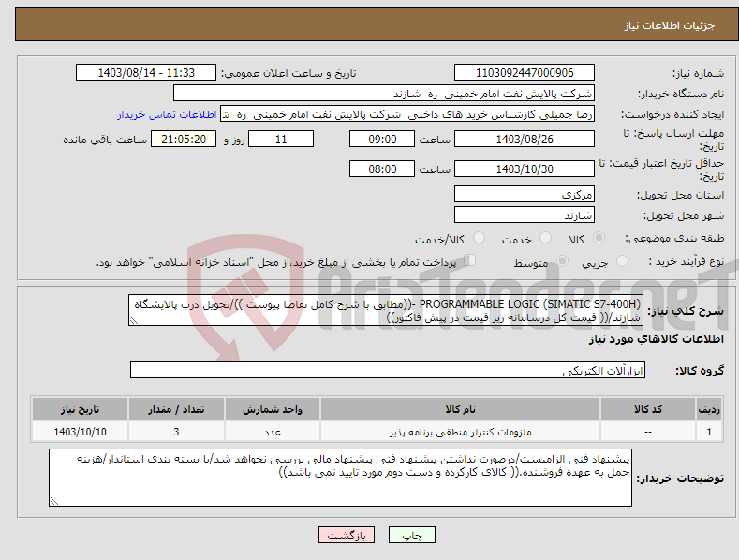This screenshot has width=739, height=560.
Task: Click the buyer notes text area
Action: 340,478
